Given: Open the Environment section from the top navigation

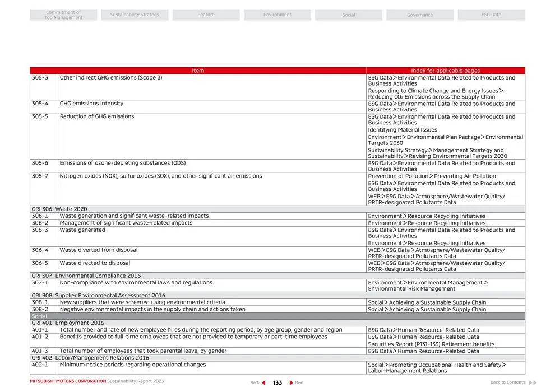Looking at the screenshot, I should 277,14.
